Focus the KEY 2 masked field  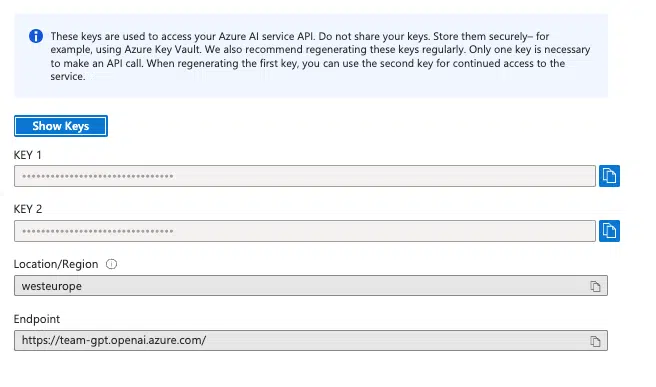point(305,231)
